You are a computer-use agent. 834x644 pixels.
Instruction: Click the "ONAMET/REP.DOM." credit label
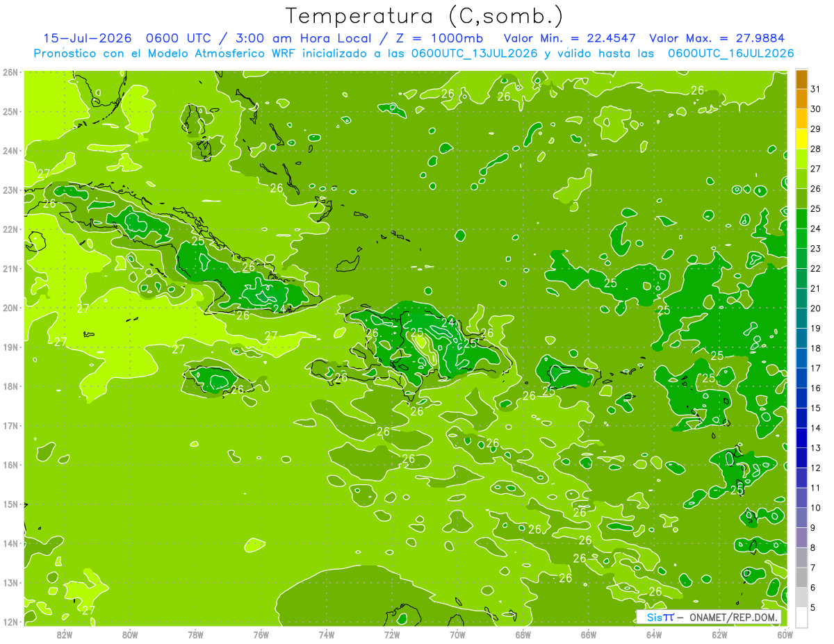733,617
